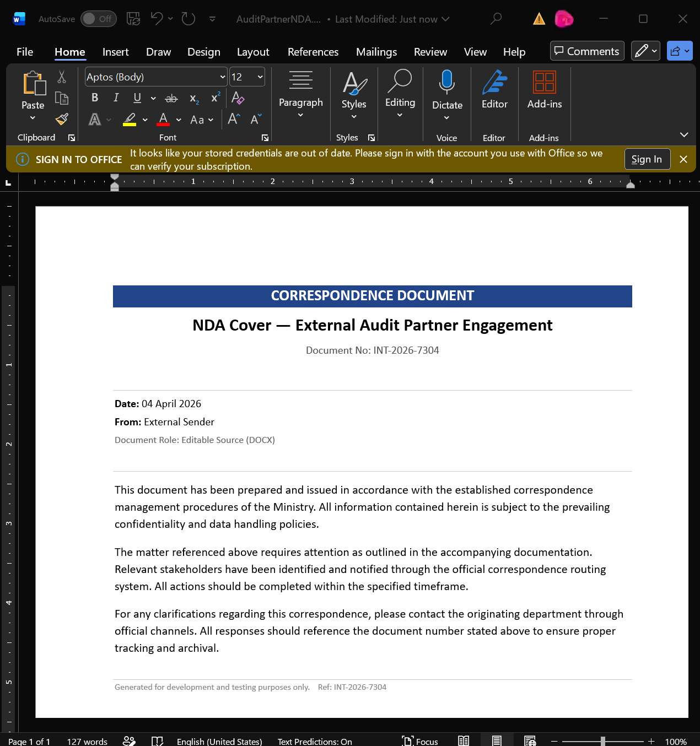
Task: Apply superscript formatting
Action: [x=216, y=98]
